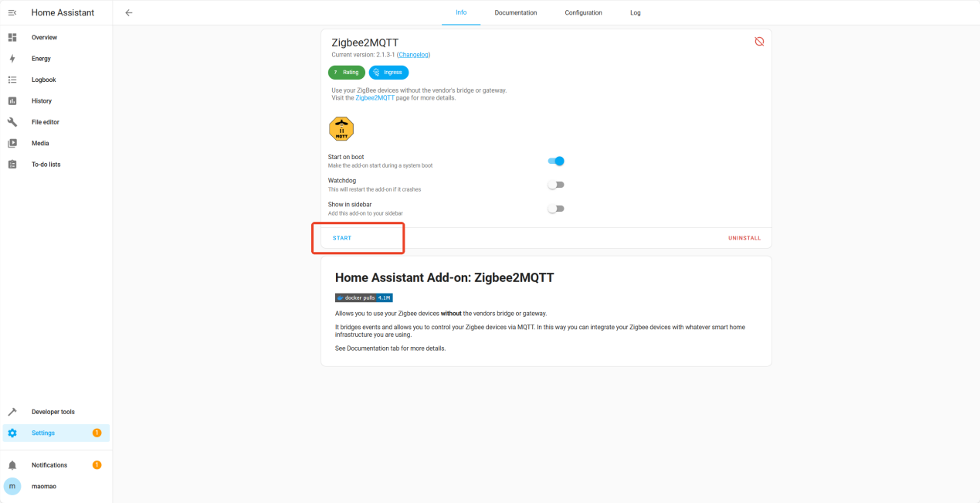Image resolution: width=980 pixels, height=503 pixels.
Task: Open To-do lists in the sidebar
Action: pyautogui.click(x=56, y=165)
